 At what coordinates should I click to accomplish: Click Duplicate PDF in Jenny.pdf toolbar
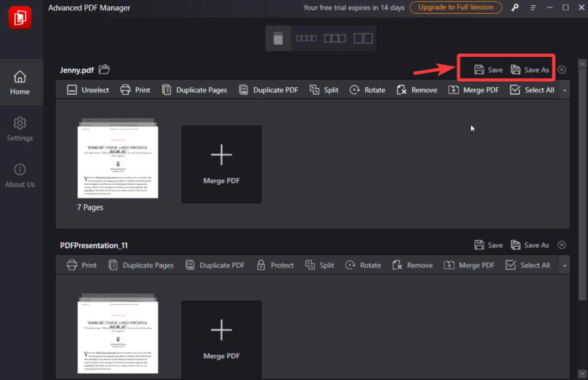tap(268, 90)
